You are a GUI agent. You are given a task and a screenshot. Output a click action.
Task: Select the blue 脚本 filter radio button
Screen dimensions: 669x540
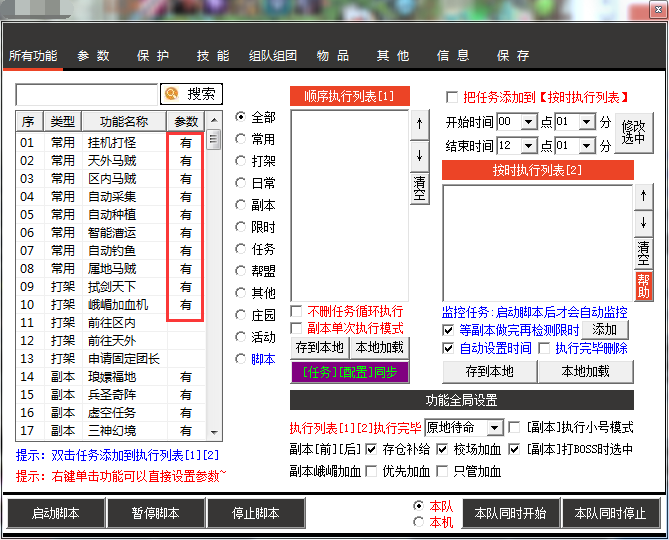[x=241, y=359]
